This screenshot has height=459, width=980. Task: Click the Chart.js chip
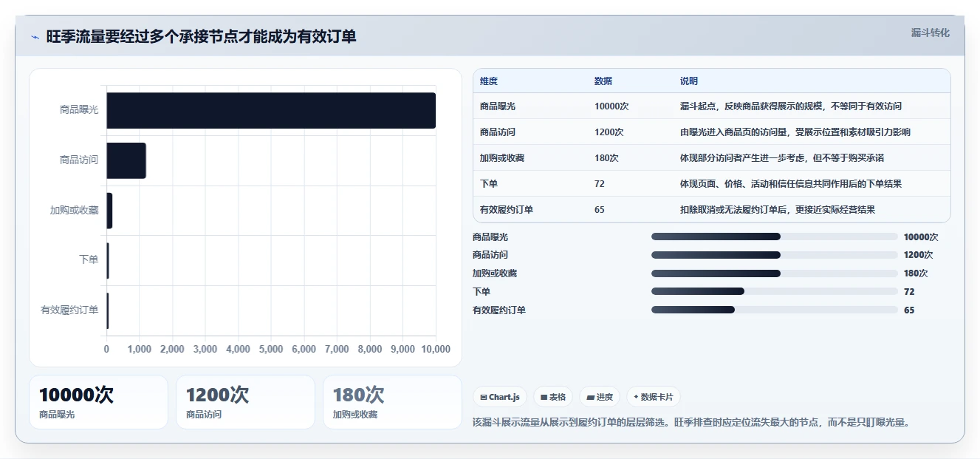tap(500, 397)
